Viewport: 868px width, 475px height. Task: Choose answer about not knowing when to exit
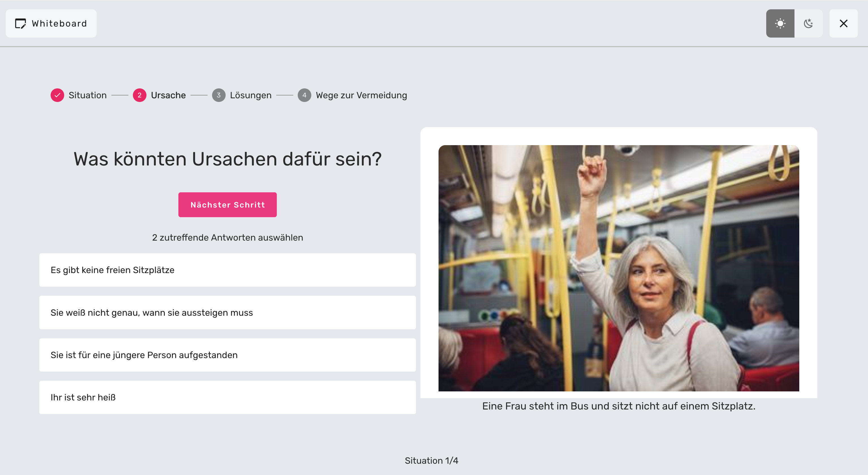tap(227, 312)
